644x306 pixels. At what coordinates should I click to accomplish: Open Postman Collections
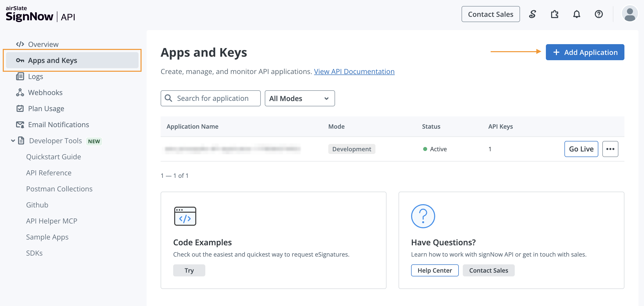(59, 189)
